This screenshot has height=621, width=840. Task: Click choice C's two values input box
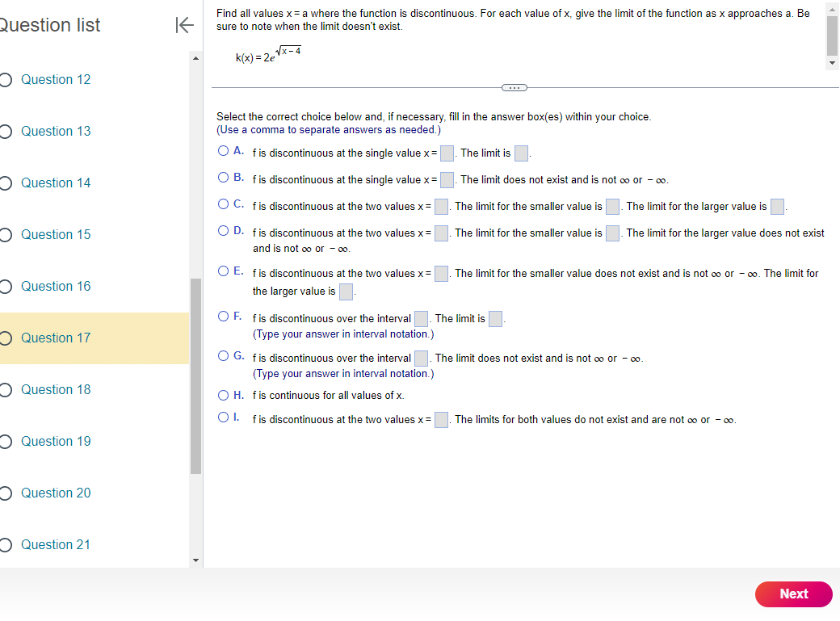pyautogui.click(x=442, y=207)
